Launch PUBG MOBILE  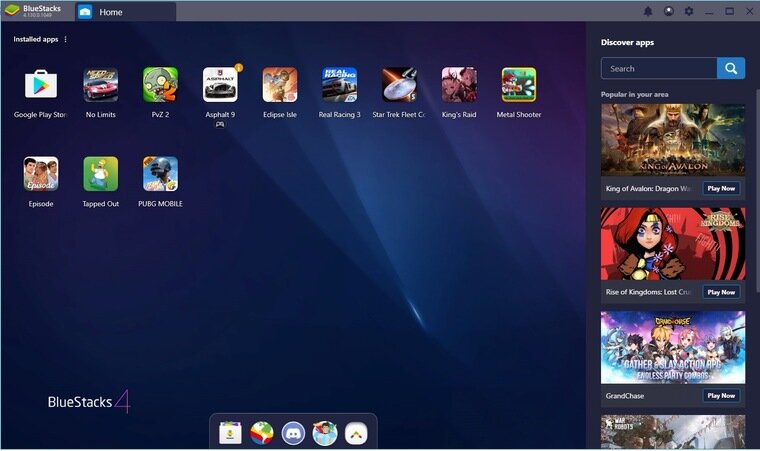[160, 174]
